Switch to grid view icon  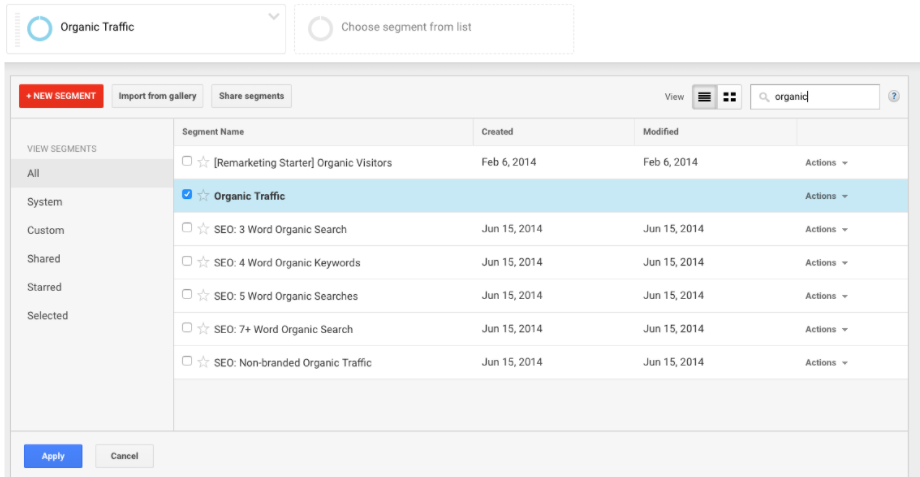730,97
